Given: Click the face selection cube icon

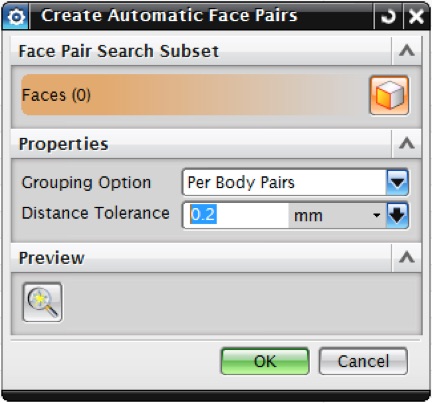Looking at the screenshot, I should (389, 95).
